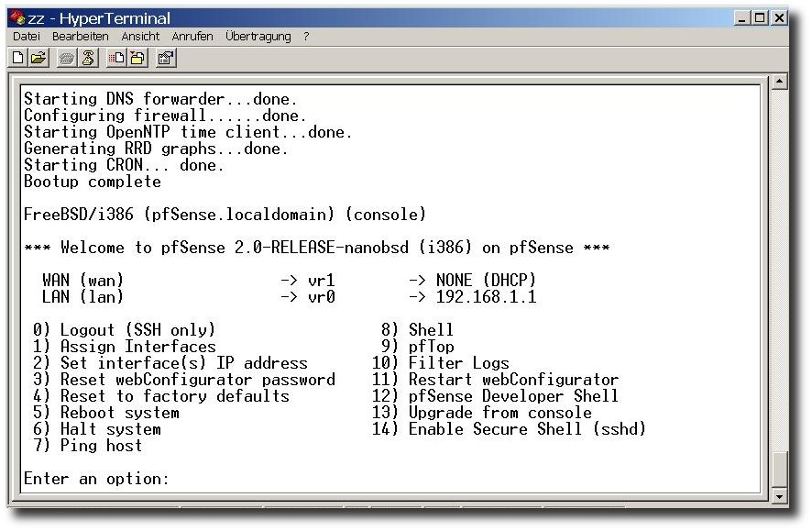812x531 pixels.
Task: Click option '13) Upgrade from console'
Action: (x=481, y=413)
